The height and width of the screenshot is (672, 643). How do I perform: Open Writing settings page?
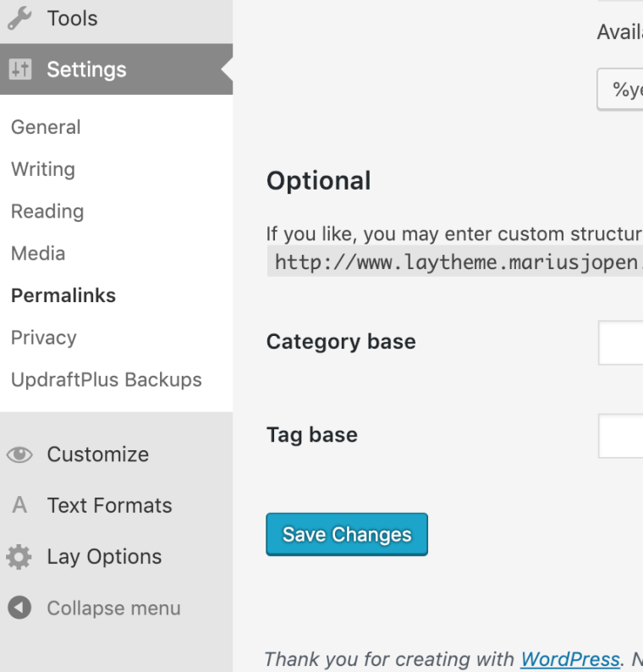(x=43, y=169)
